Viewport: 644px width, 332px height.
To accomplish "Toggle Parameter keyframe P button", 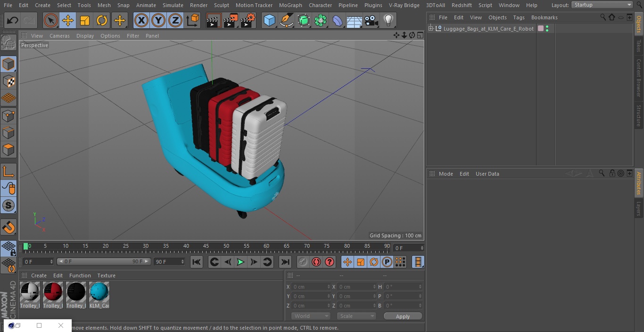I will click(387, 262).
